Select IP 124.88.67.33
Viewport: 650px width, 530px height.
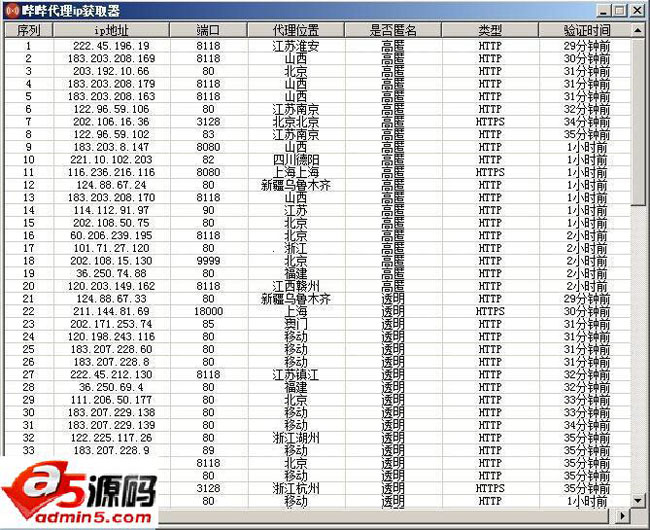coord(111,298)
